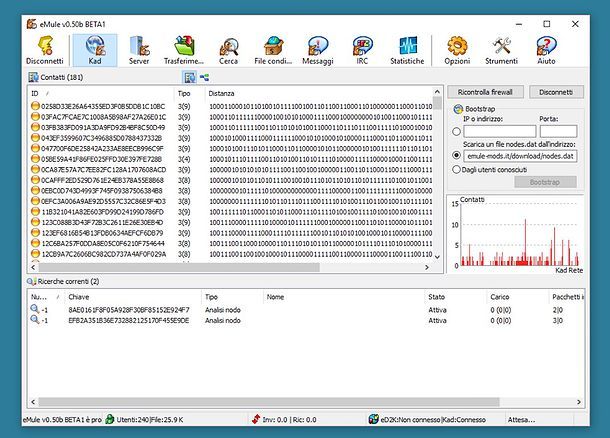
Task: Click searches list scroll left arrow
Action: click(x=33, y=402)
